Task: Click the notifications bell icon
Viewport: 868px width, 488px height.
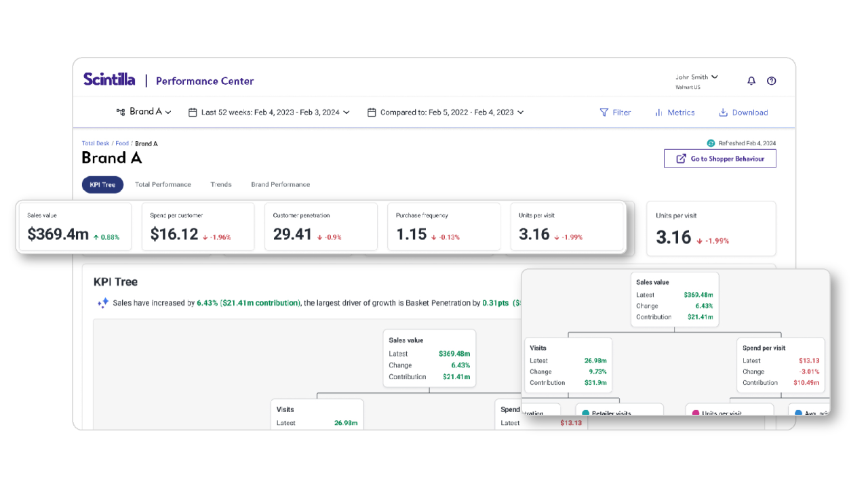Action: [751, 81]
